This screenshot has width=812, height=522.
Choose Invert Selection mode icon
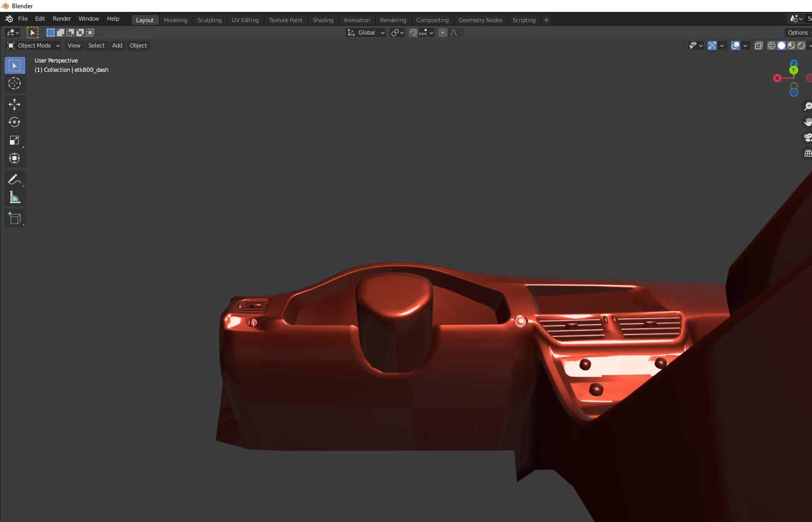(80, 33)
